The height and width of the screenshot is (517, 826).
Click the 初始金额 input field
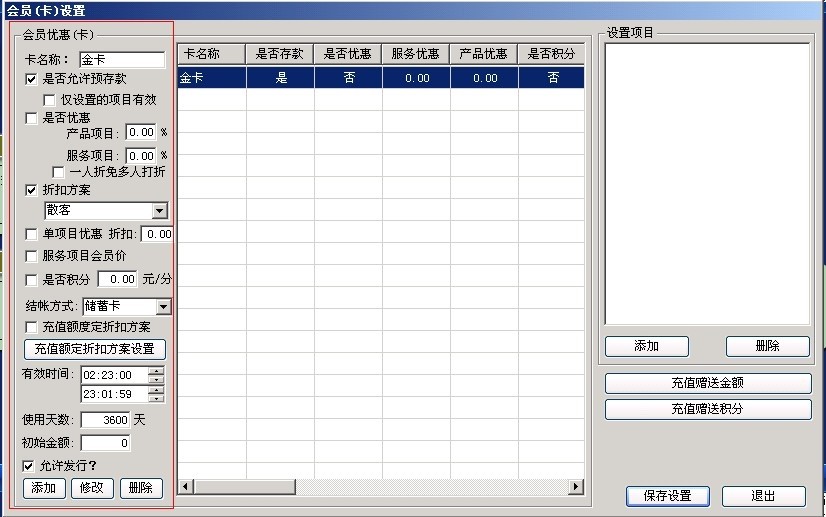click(105, 443)
